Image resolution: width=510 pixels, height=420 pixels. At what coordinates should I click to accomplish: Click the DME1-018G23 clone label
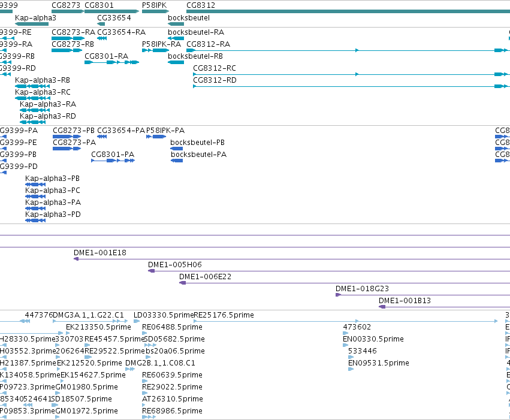coord(362,289)
